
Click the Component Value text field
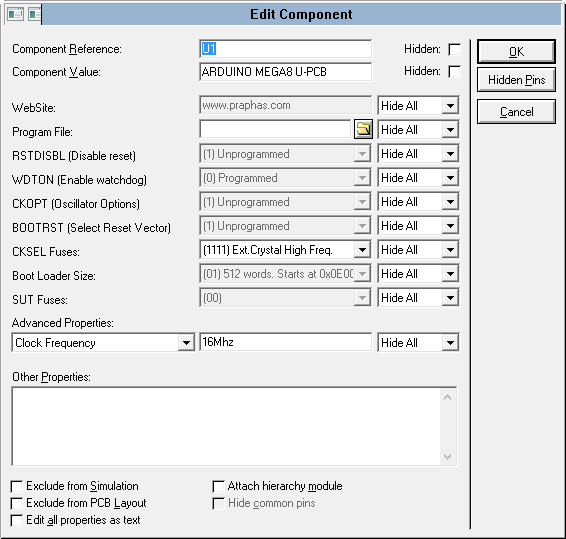click(x=285, y=72)
